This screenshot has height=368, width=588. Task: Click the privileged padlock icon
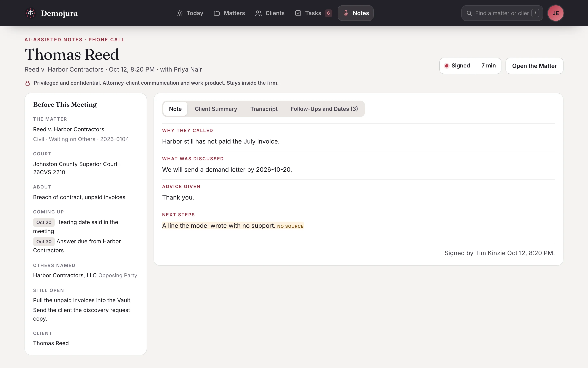pos(28,83)
